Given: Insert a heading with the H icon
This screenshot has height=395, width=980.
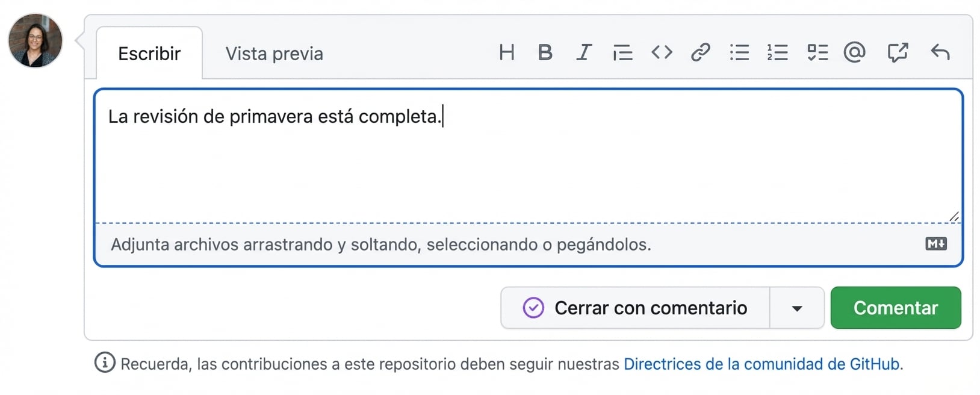Looking at the screenshot, I should point(507,53).
